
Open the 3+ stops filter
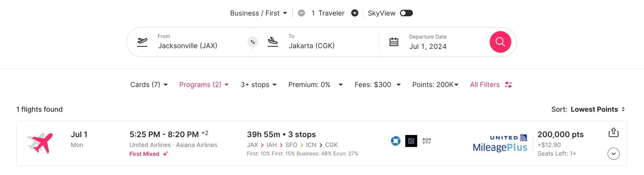pyautogui.click(x=259, y=85)
